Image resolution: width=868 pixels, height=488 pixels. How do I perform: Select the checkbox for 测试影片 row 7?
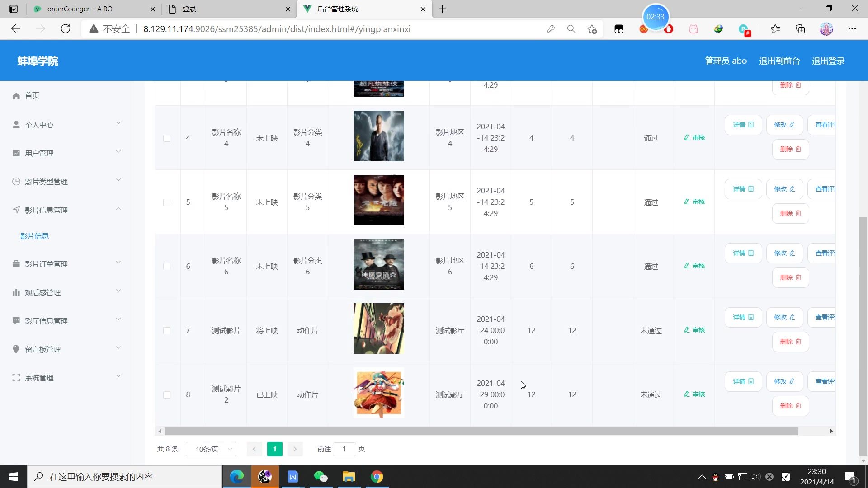167,331
